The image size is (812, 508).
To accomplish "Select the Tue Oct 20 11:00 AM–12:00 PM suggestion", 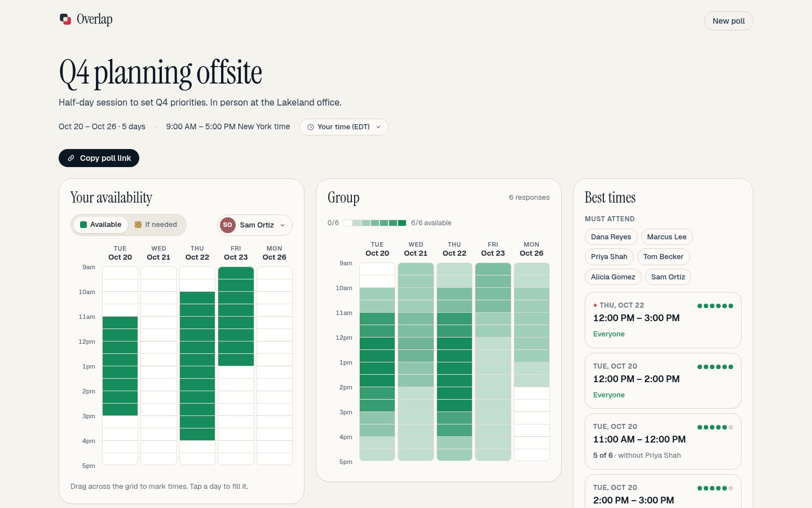I will (x=663, y=441).
